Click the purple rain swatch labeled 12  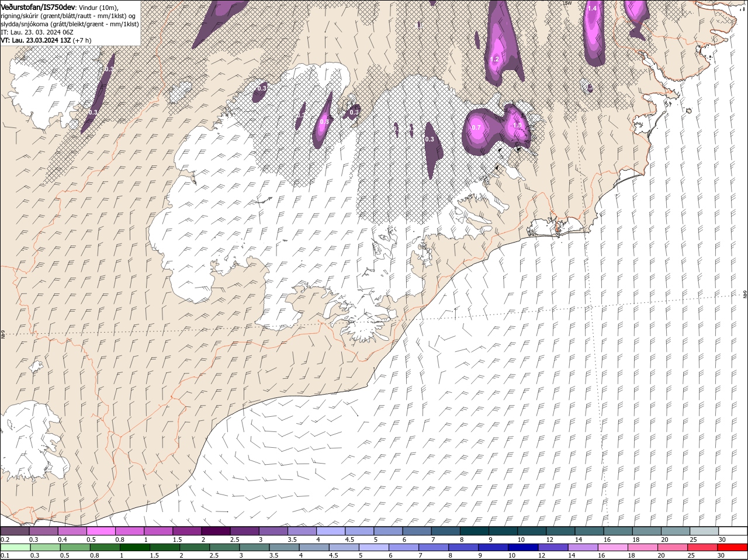(553, 548)
